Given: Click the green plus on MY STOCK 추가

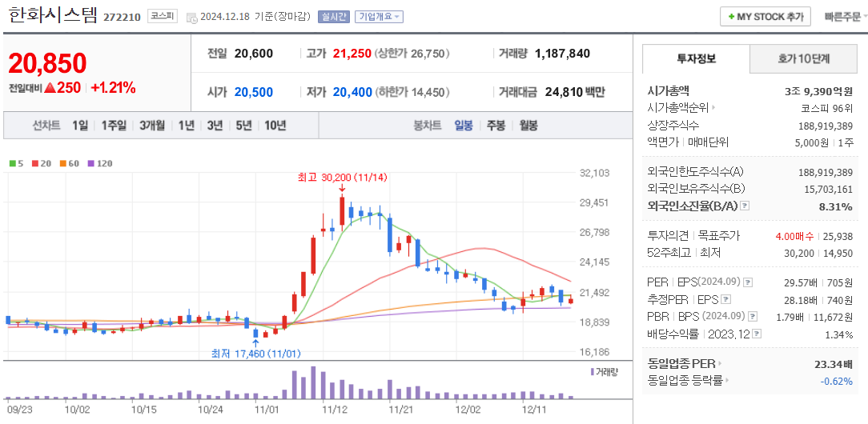Looking at the screenshot, I should coord(732,17).
